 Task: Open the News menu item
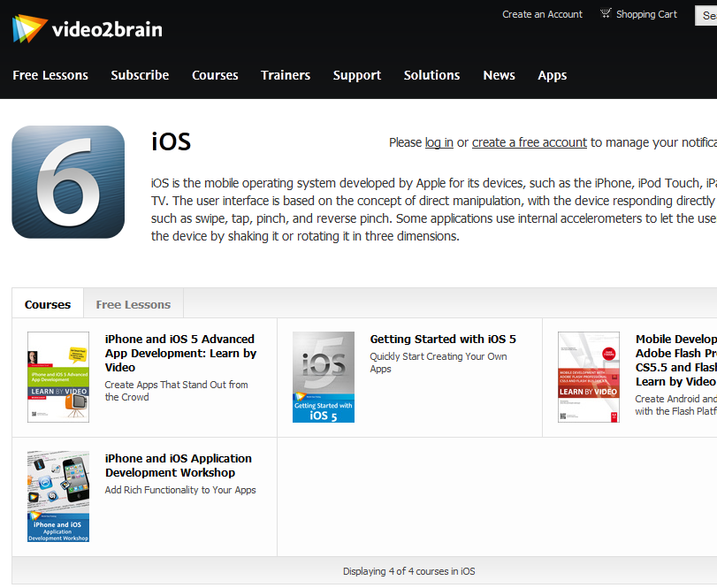[x=499, y=75]
